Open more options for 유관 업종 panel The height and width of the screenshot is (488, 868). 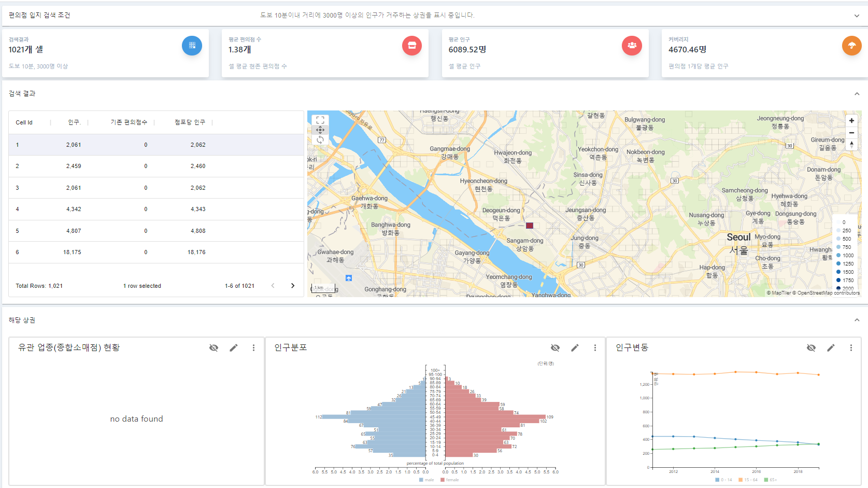click(x=253, y=347)
